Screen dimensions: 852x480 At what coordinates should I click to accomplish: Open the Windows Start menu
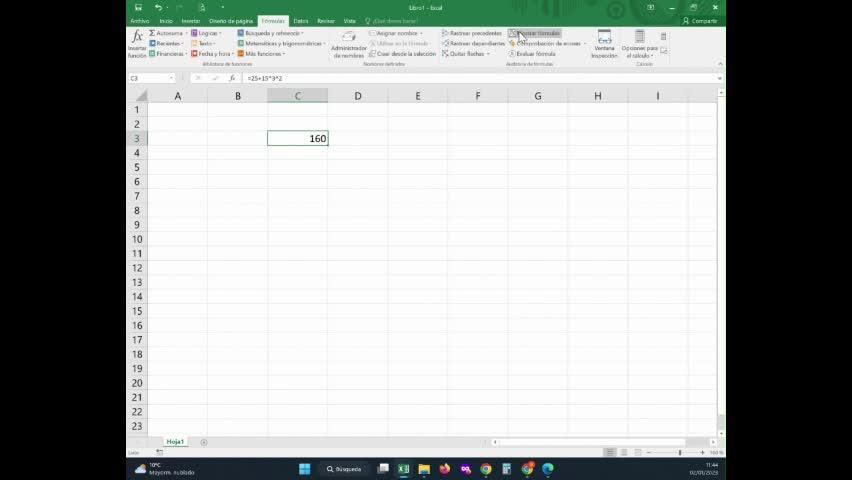tap(305, 469)
